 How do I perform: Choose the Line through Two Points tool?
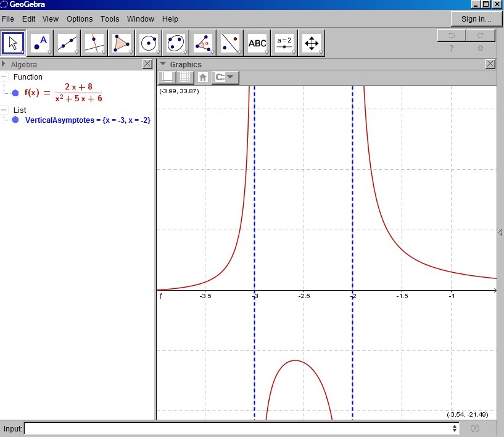point(67,43)
